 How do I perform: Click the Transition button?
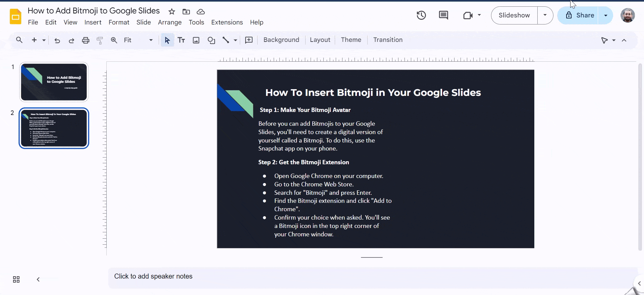point(388,40)
